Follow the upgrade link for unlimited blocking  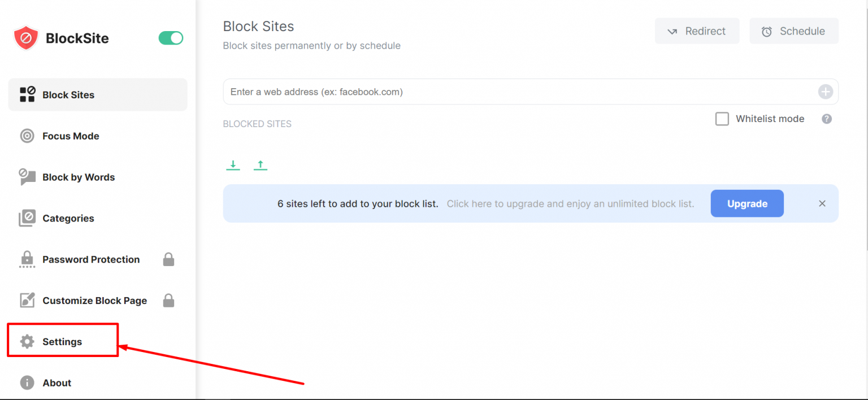click(571, 203)
